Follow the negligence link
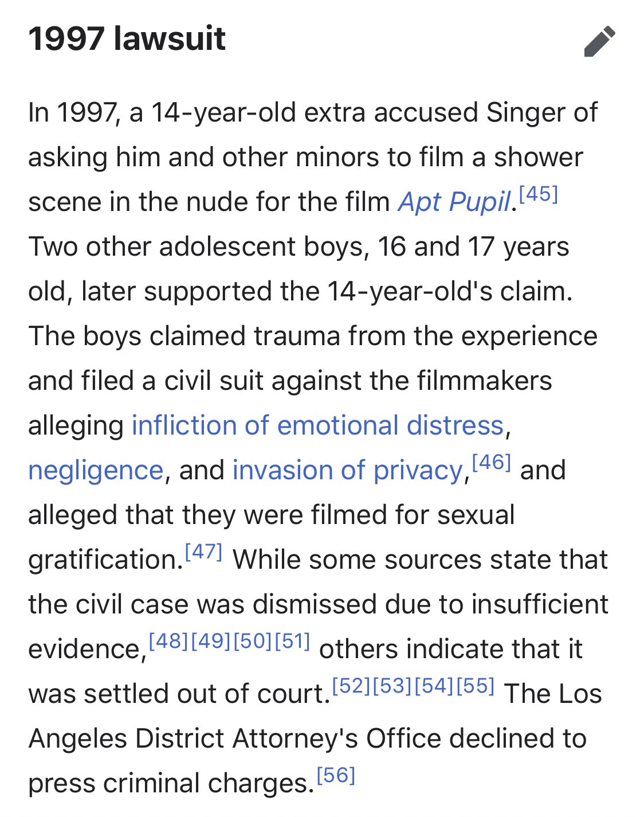The height and width of the screenshot is (817, 644). coord(96,470)
